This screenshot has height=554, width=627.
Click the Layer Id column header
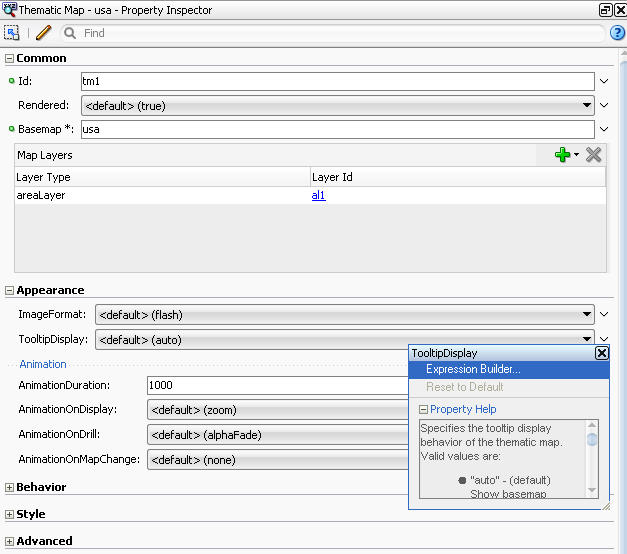(x=458, y=177)
